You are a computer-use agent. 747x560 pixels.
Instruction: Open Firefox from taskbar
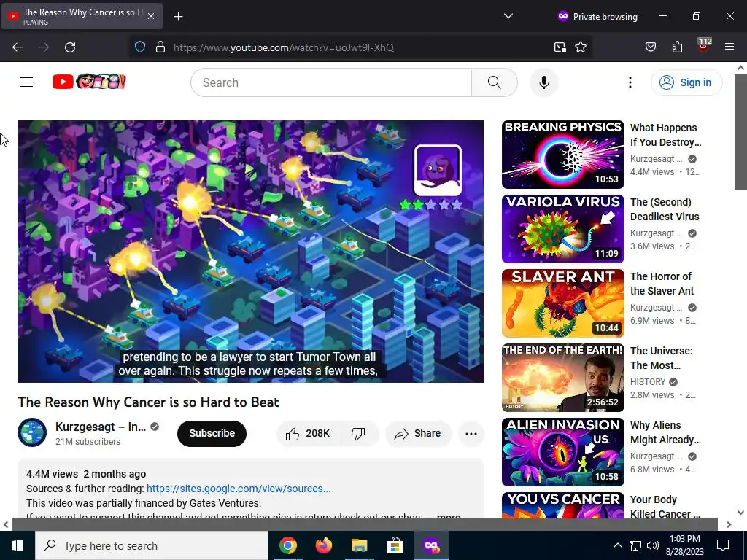click(323, 545)
